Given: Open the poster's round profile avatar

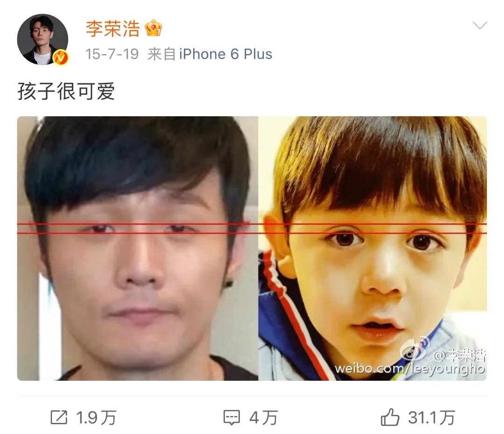Looking at the screenshot, I should coord(42,39).
